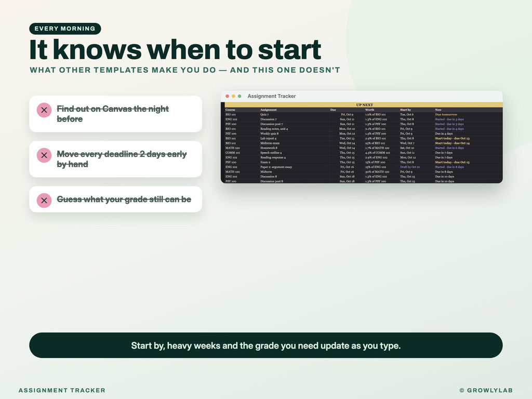Image resolution: width=532 pixels, height=399 pixels.
Task: Click the "Assignment Tracker" window title
Action: click(271, 96)
